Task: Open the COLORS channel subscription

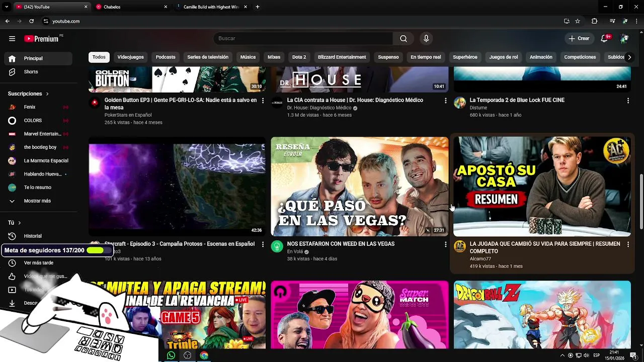Action: pyautogui.click(x=39, y=121)
